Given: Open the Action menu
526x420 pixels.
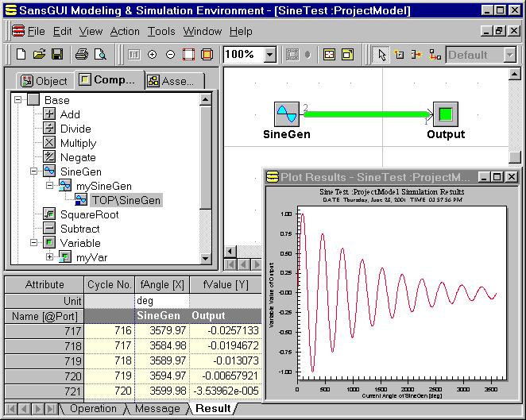Looking at the screenshot, I should (125, 31).
